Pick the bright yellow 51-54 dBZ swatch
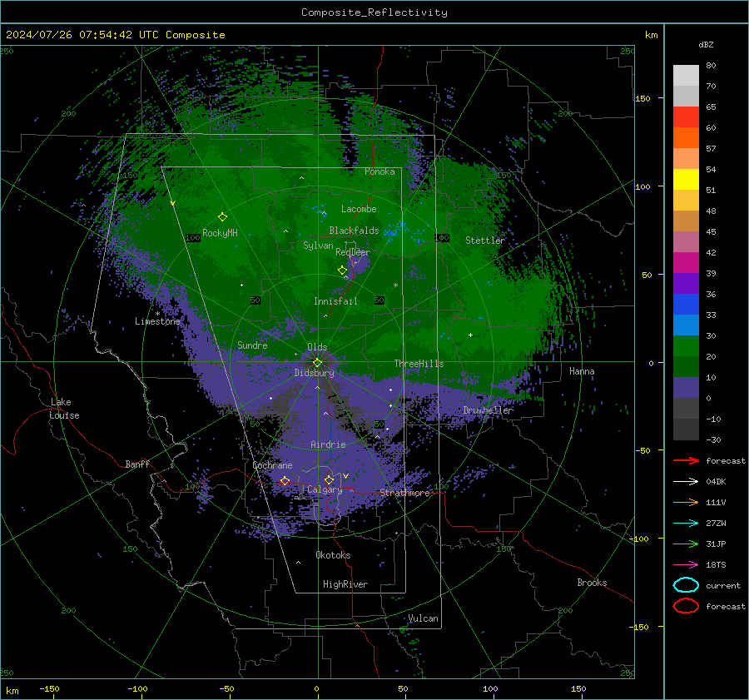The image size is (749, 700). 686,180
